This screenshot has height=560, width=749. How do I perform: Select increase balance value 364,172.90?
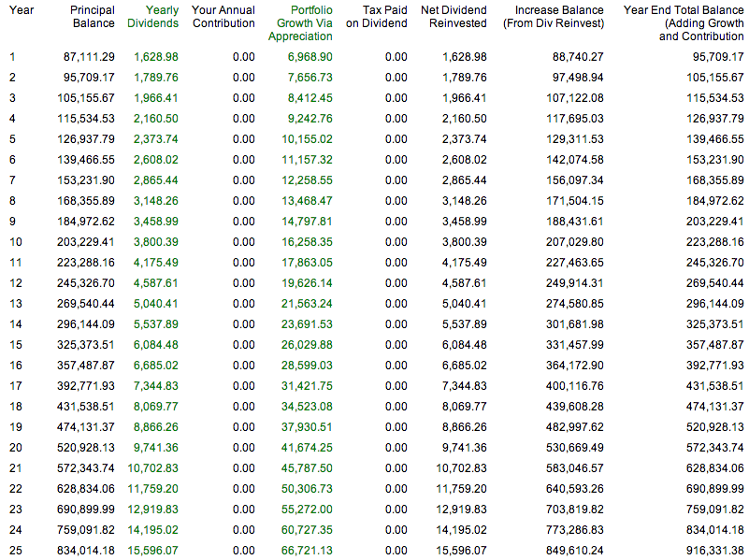[575, 365]
